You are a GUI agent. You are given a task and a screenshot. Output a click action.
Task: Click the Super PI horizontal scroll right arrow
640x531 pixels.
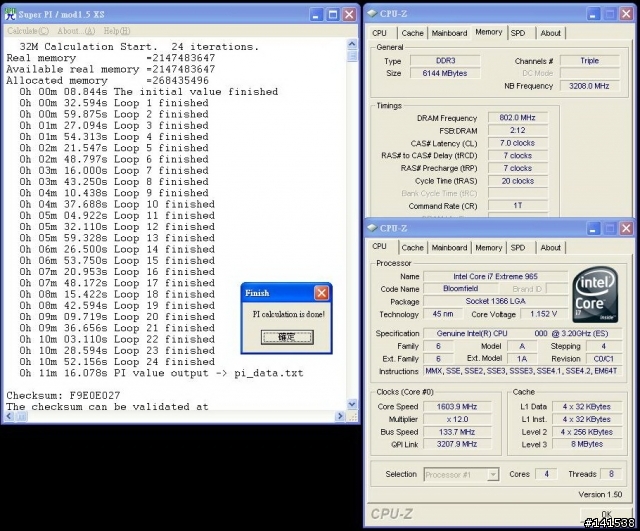(x=340, y=416)
